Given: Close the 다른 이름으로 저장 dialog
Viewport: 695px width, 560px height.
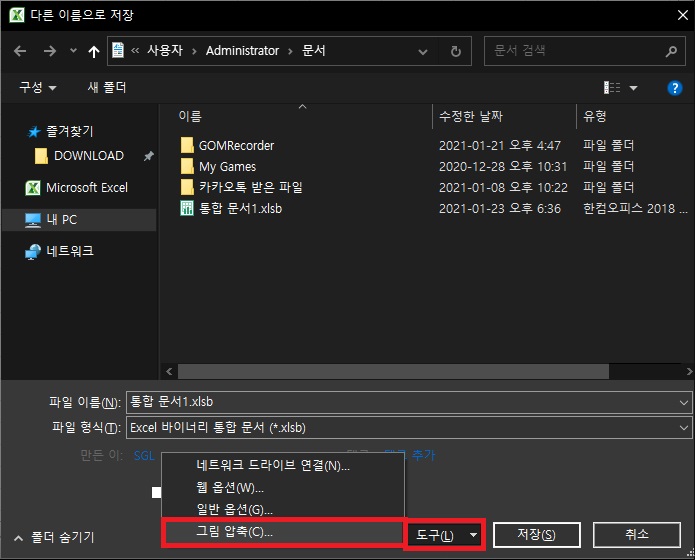Looking at the screenshot, I should 683,15.
